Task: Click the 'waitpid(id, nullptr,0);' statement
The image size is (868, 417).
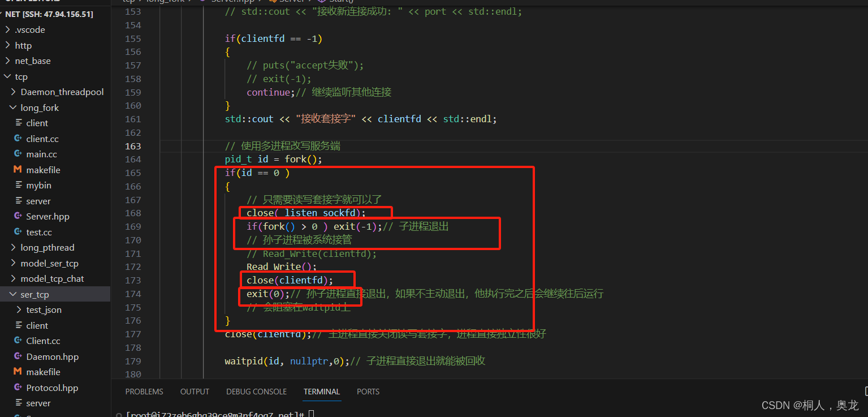Action: pyautogui.click(x=287, y=361)
